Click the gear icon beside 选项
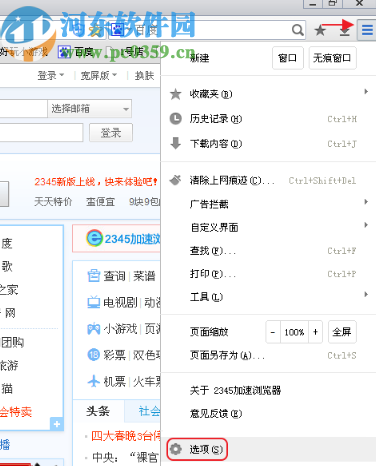 pyautogui.click(x=176, y=449)
